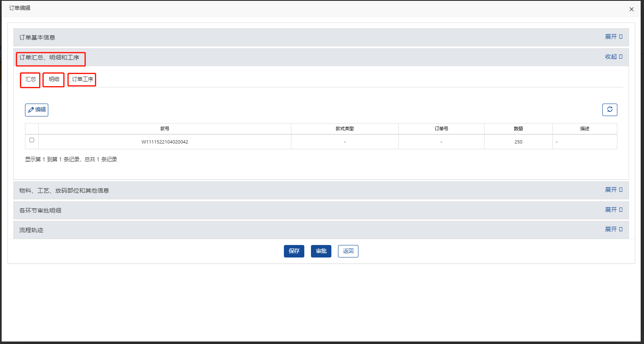Switch to the 明细 tab

(x=54, y=79)
